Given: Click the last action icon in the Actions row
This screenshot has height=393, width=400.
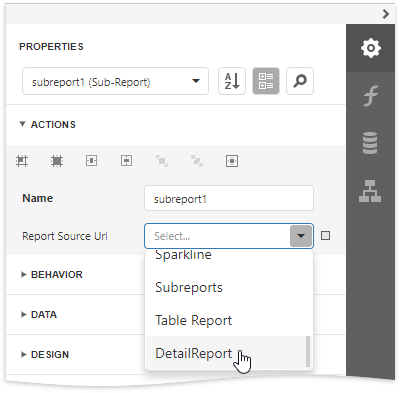Looking at the screenshot, I should click(232, 161).
